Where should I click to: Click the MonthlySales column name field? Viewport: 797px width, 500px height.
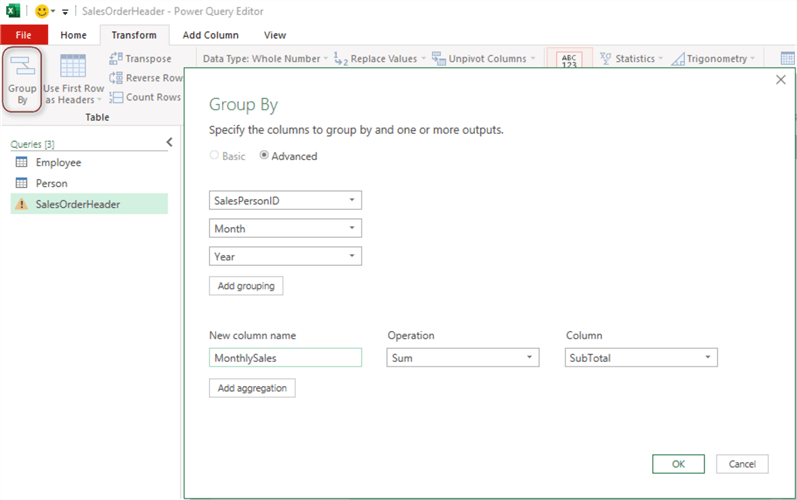tap(285, 357)
